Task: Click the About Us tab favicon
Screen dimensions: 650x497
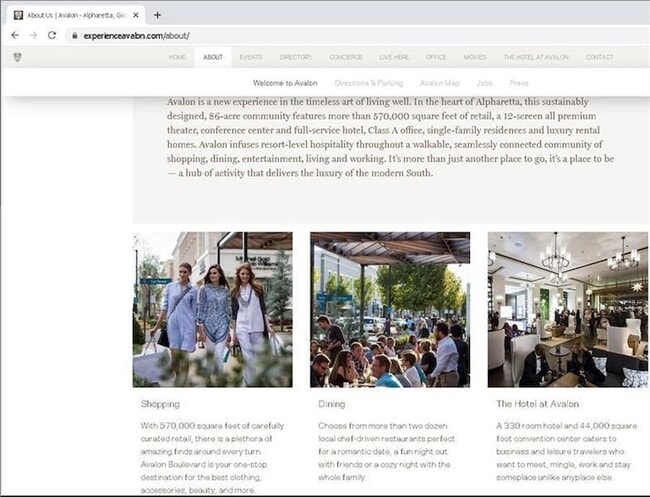Action: tap(18, 15)
